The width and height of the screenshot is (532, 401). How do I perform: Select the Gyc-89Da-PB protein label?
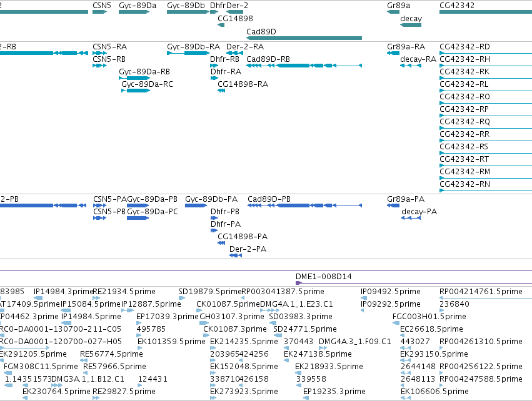153,199
